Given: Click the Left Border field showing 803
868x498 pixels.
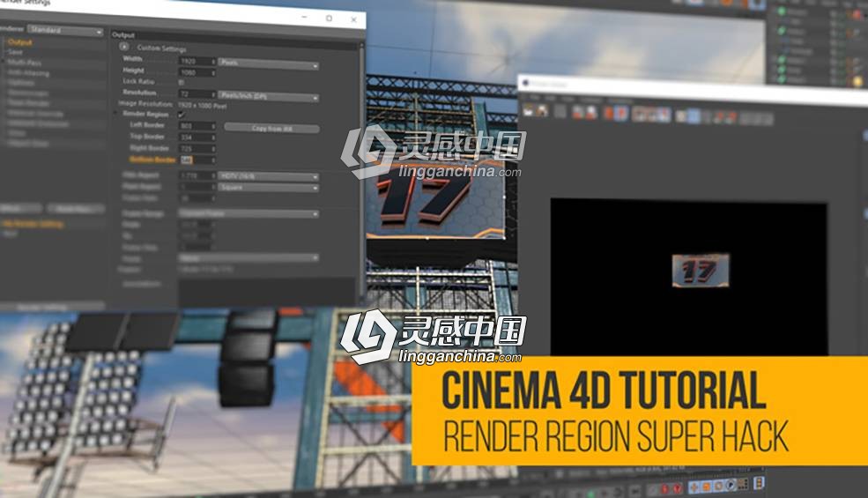Looking at the screenshot, I should tap(197, 126).
